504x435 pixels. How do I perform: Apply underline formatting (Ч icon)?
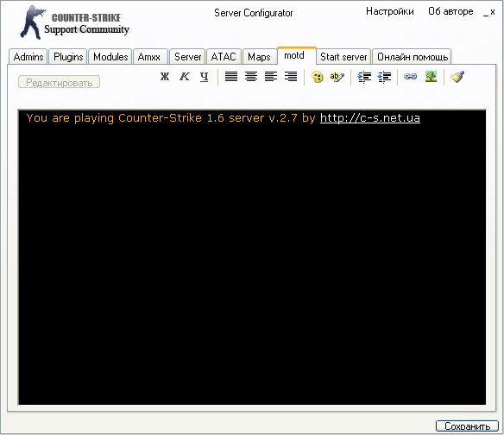(x=205, y=77)
